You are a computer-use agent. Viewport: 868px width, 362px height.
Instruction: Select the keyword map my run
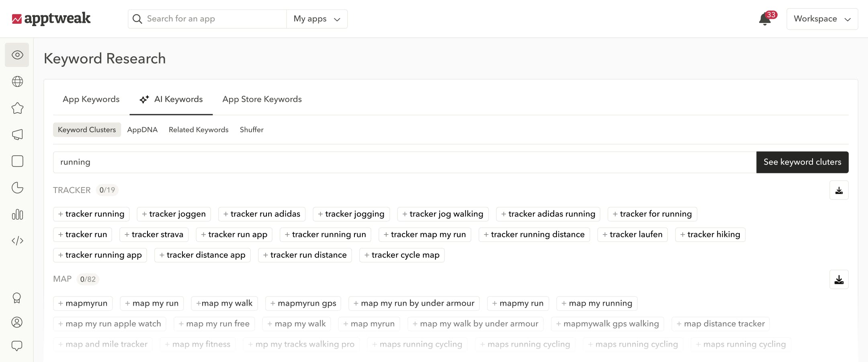point(151,303)
